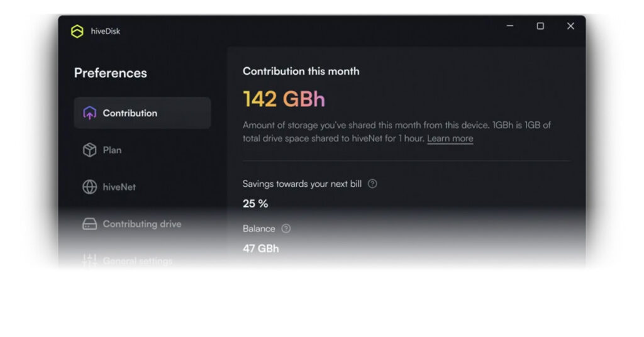Minimize the hiveDisk window
644x337 pixels.
click(510, 26)
